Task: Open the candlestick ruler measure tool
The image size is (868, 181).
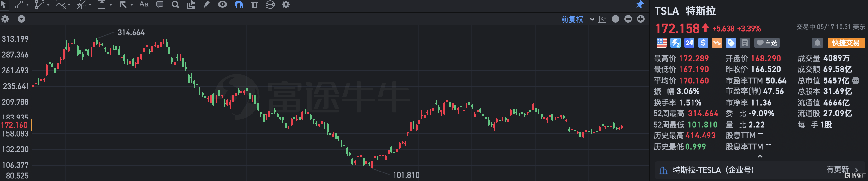Action: click(x=191, y=4)
